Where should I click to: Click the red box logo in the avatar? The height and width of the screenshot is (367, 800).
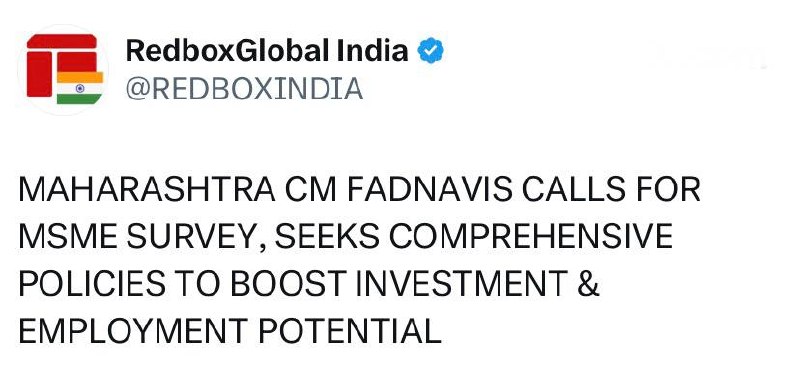[x=61, y=64]
